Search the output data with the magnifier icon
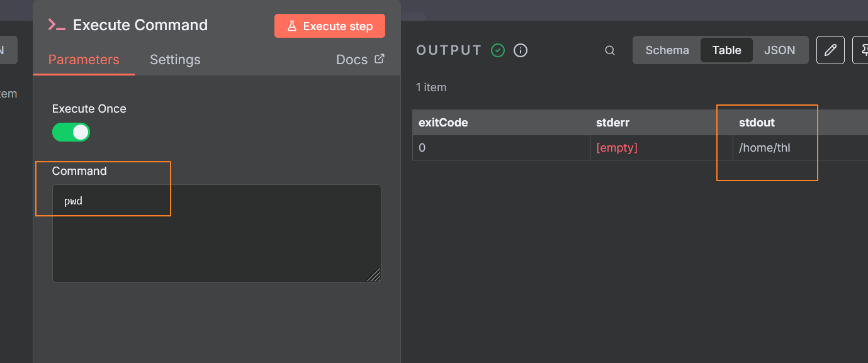 610,50
